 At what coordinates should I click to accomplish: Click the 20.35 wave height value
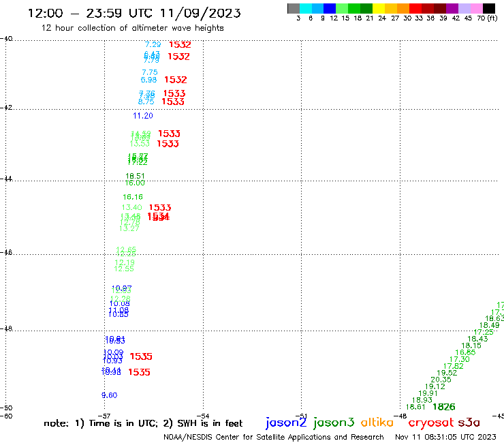441,380
